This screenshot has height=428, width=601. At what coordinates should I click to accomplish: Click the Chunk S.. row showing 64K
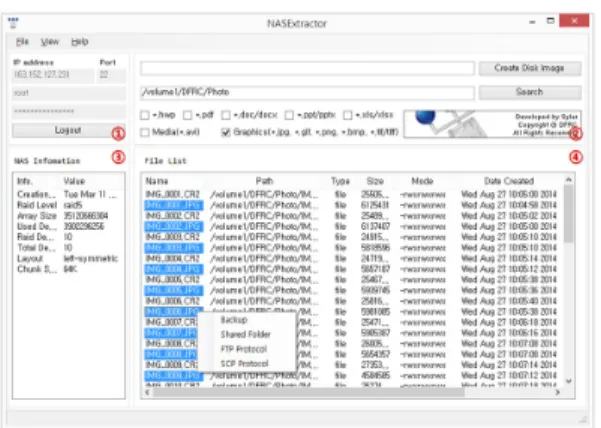69,269
